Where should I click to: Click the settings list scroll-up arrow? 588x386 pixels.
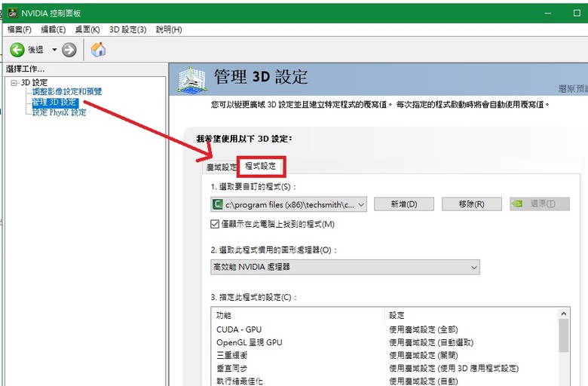point(564,314)
